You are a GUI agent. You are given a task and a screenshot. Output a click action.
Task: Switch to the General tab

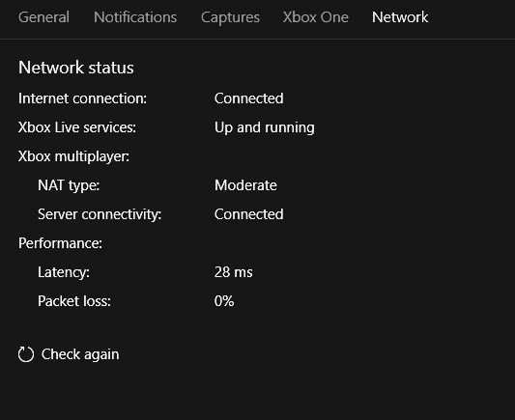pyautogui.click(x=43, y=17)
